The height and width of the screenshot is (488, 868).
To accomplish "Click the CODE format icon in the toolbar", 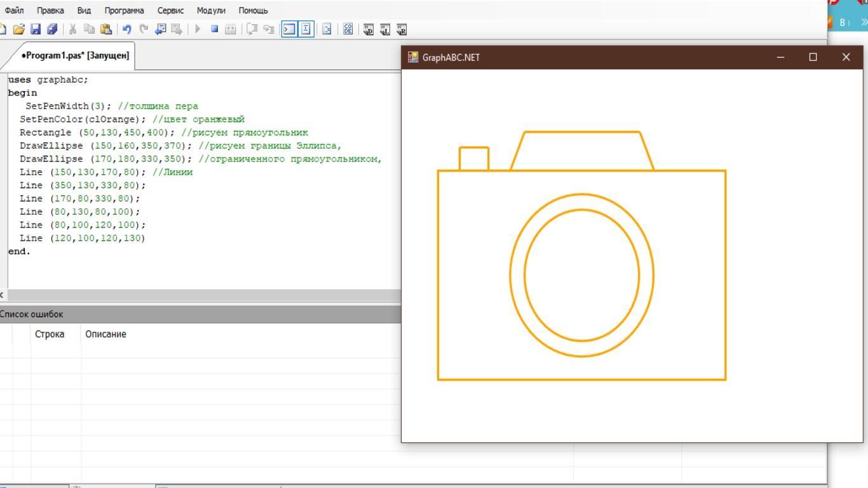I will [348, 29].
